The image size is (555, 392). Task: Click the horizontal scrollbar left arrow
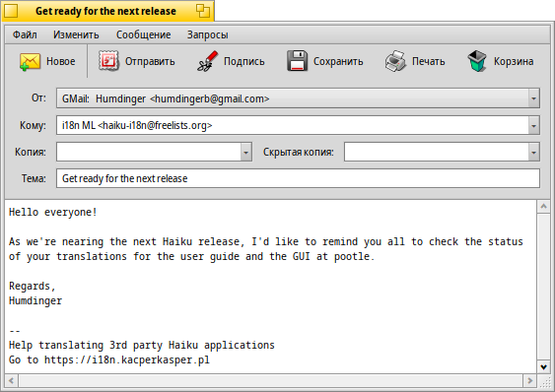pyautogui.click(x=11, y=381)
